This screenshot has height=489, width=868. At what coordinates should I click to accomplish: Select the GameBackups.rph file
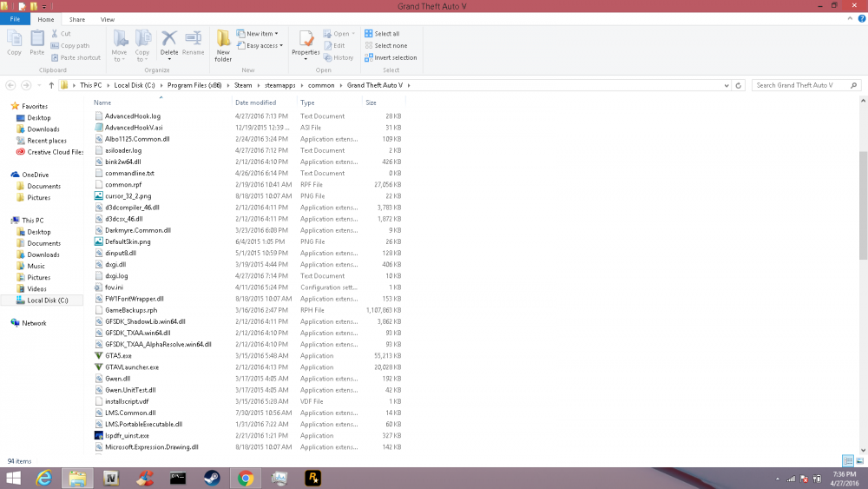click(131, 310)
